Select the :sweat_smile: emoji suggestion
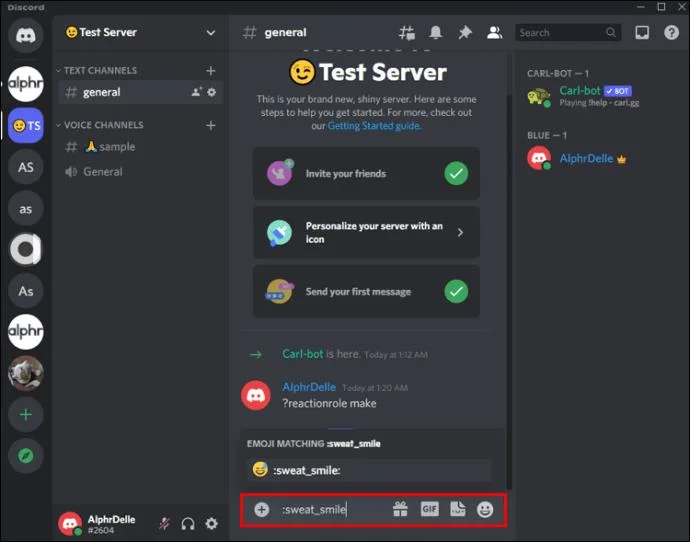Image resolution: width=690 pixels, height=542 pixels. (x=369, y=470)
